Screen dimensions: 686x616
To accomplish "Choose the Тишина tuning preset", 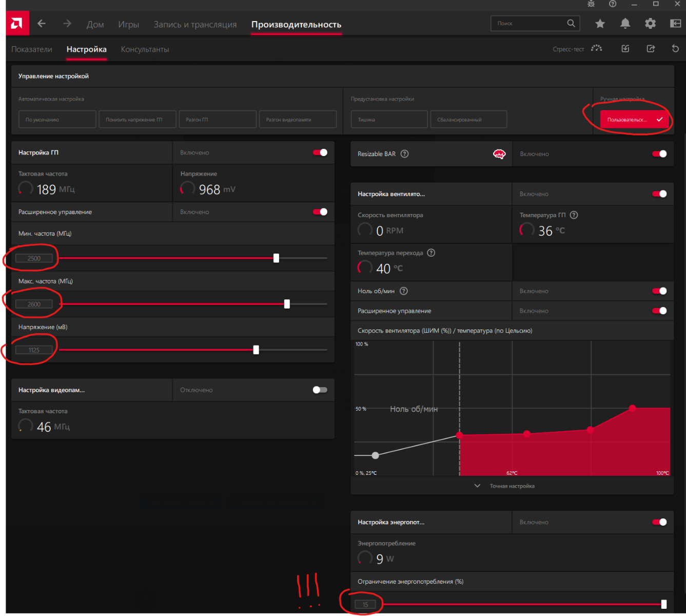I will coord(388,120).
